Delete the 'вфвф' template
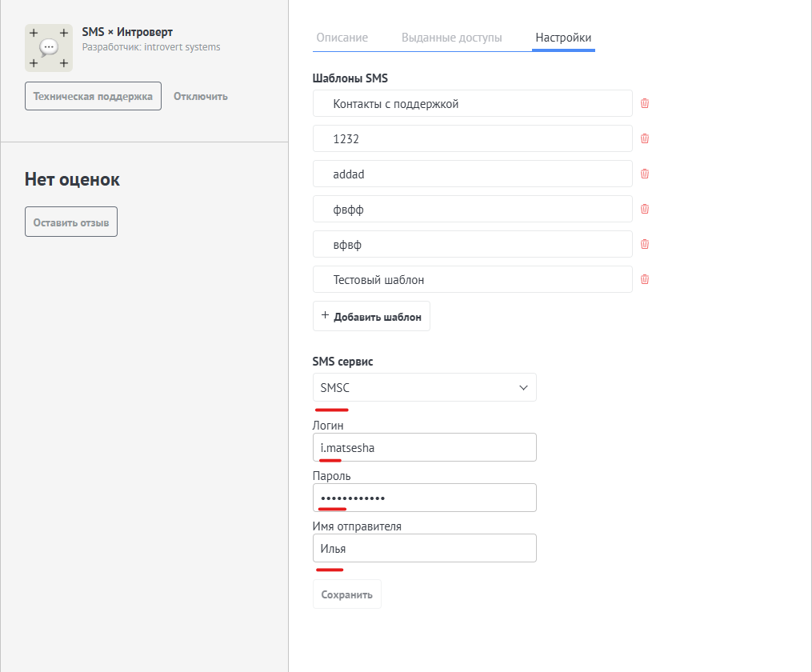The width and height of the screenshot is (812, 672). [x=645, y=244]
